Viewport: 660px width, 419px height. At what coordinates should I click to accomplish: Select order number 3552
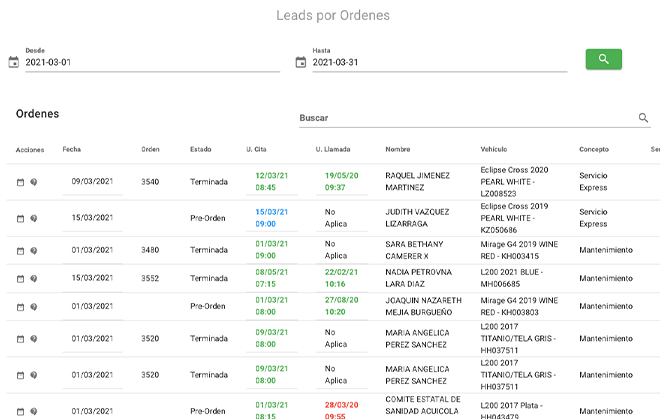[x=150, y=278]
